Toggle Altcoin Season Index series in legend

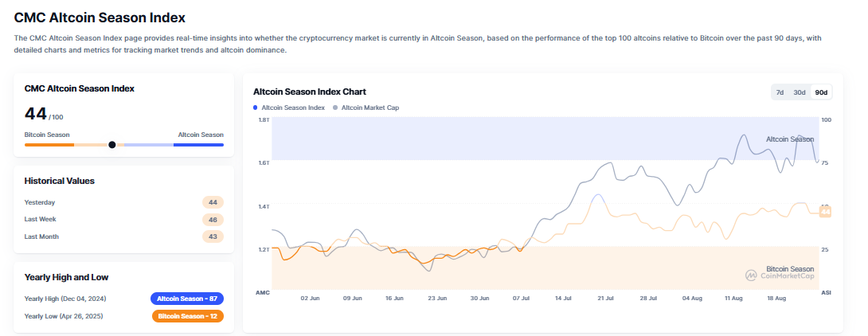[x=293, y=107]
